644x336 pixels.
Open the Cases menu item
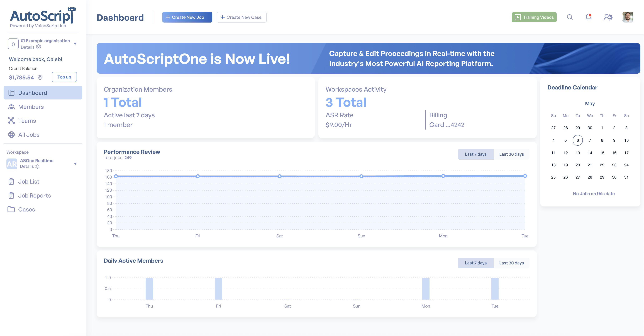(43, 209)
